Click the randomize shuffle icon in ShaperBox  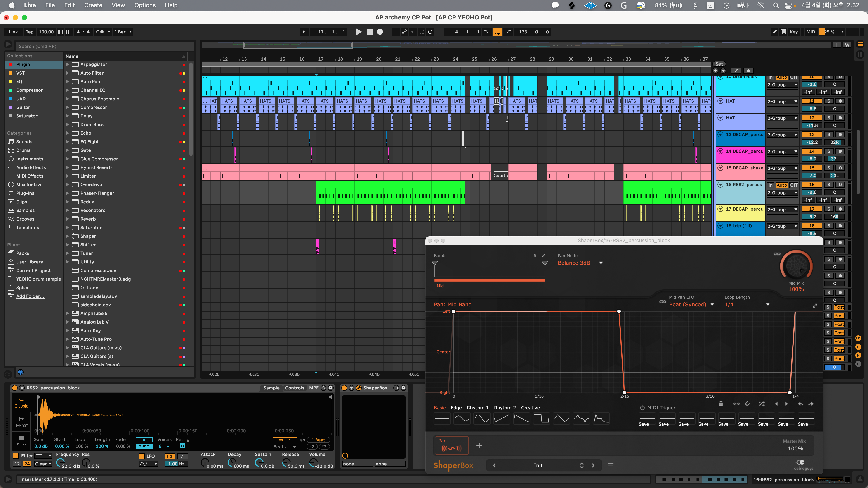pyautogui.click(x=762, y=404)
